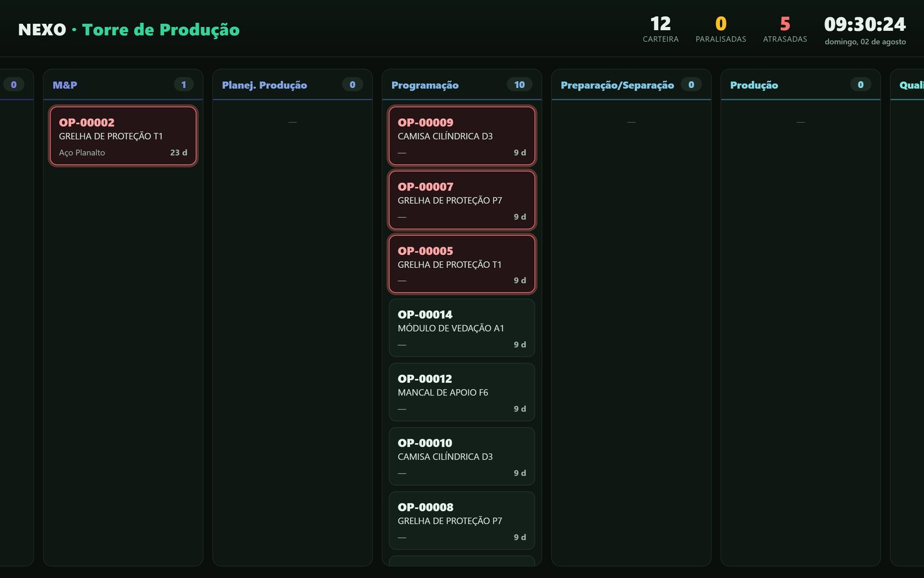Click the 'M&P' column title
924x578 pixels.
pyautogui.click(x=65, y=85)
